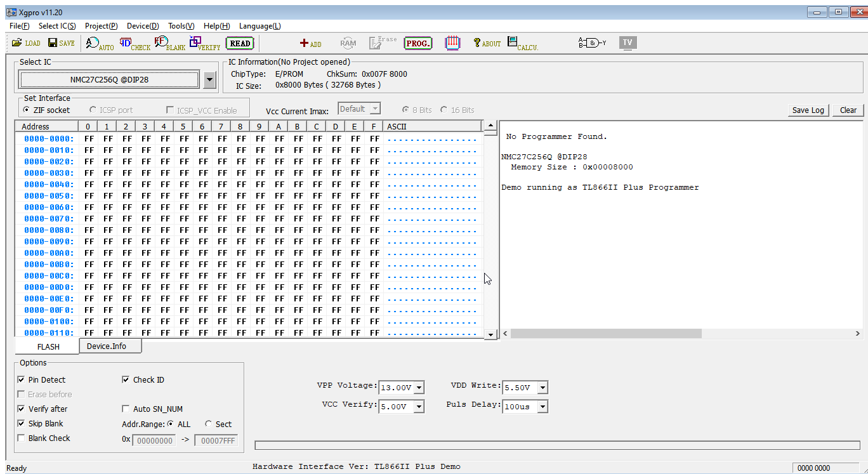Run the AUTO detect toolbar tool
Viewport: 868px width, 474px height.
[100, 43]
